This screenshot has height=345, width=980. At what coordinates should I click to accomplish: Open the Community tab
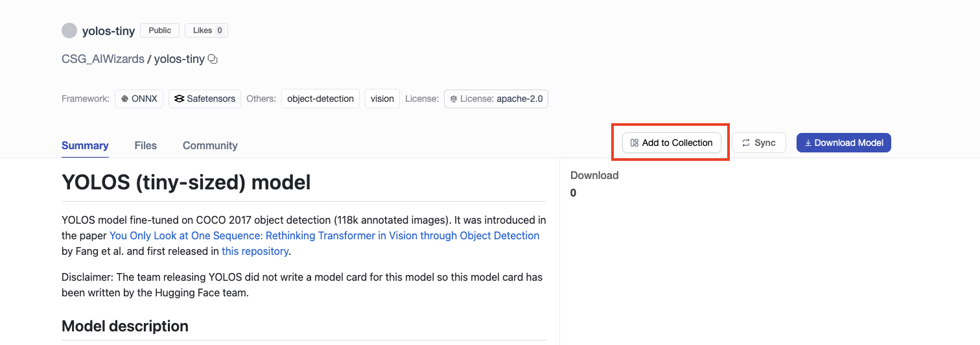click(x=210, y=145)
